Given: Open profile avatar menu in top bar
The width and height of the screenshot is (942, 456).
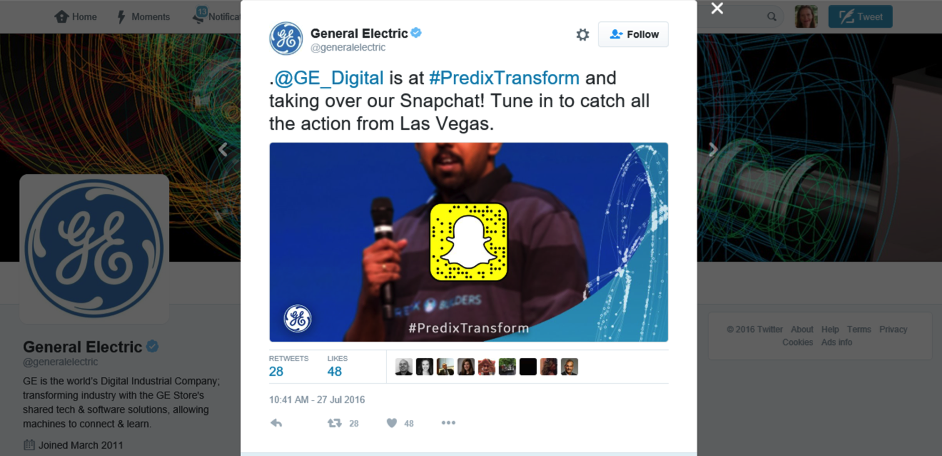Looking at the screenshot, I should (x=806, y=17).
